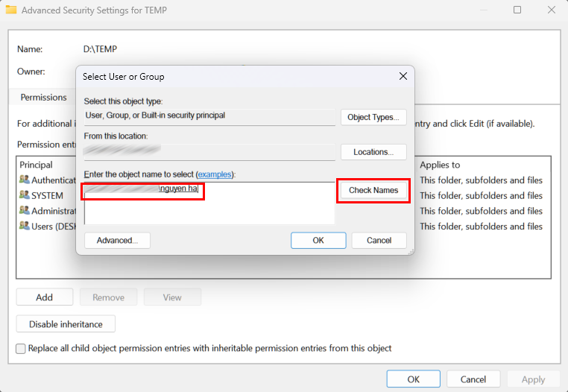This screenshot has width=568, height=392.
Task: Select the SYSTEM principal icon
Action: 25,195
